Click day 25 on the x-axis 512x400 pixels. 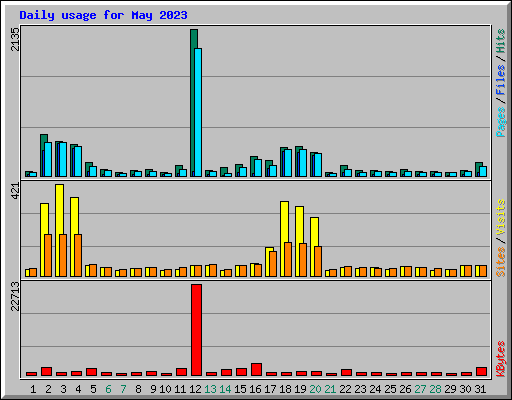pyautogui.click(x=390, y=389)
